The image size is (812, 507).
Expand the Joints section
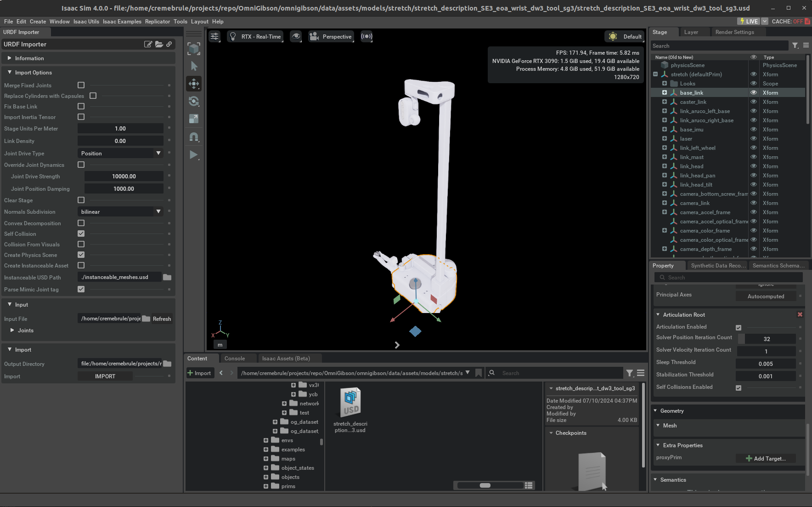pos(12,330)
